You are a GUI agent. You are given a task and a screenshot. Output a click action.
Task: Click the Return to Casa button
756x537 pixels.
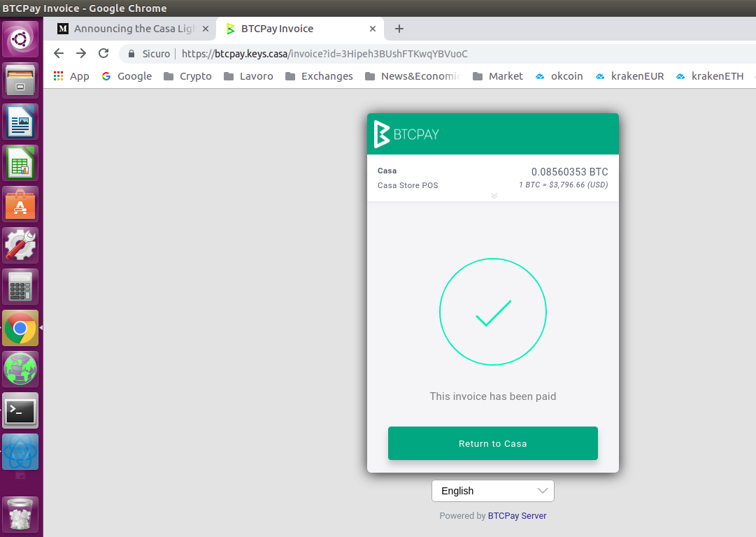(493, 443)
